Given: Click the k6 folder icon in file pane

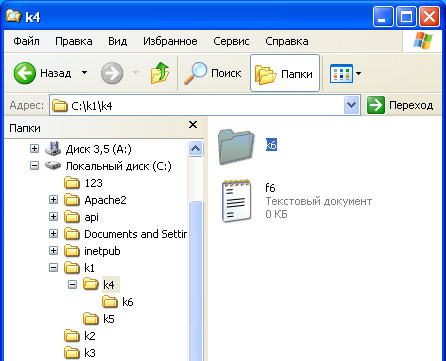Looking at the screenshot, I should coord(236,147).
